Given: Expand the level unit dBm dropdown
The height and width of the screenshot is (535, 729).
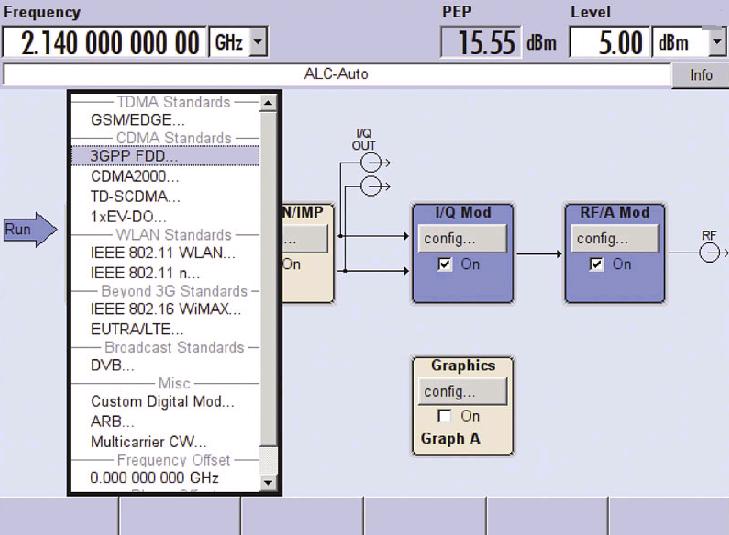Looking at the screenshot, I should click(717, 44).
